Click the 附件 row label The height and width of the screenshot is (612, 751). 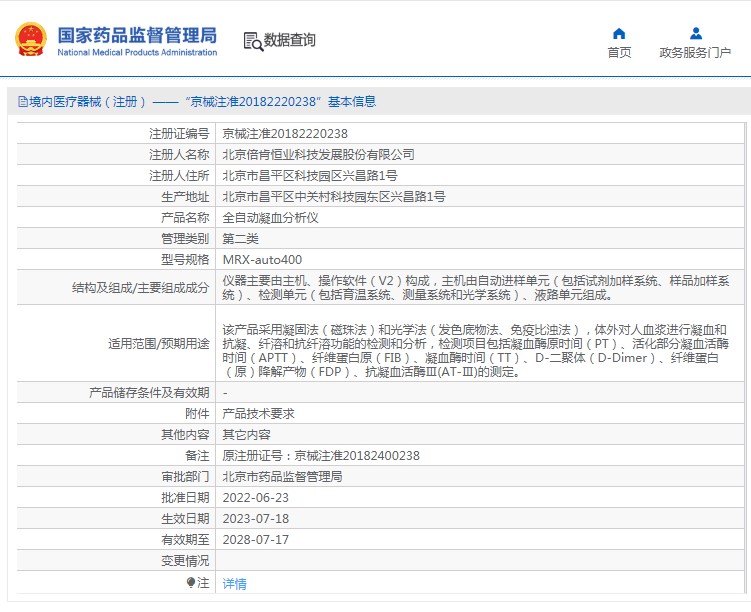197,414
